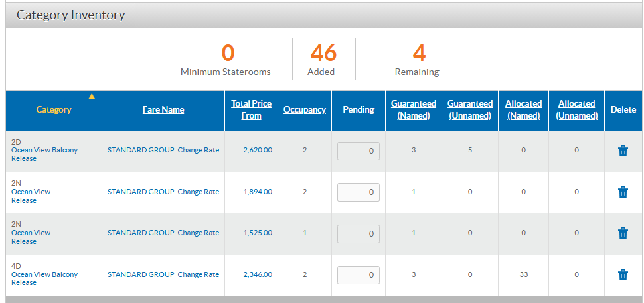Select the Guaranteed (Unnamed) value 5
644x303 pixels.
[x=470, y=150]
